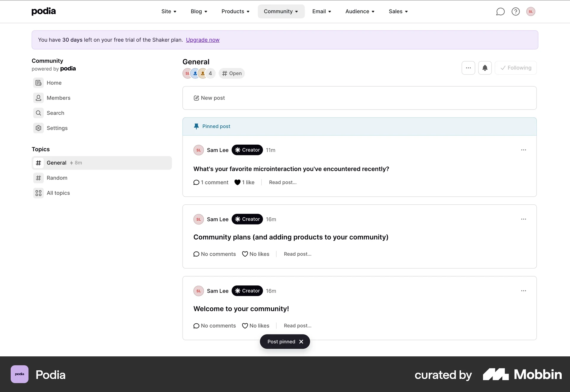This screenshot has width=570, height=392.
Task: Open the SL profile avatar menu
Action: pyautogui.click(x=531, y=11)
